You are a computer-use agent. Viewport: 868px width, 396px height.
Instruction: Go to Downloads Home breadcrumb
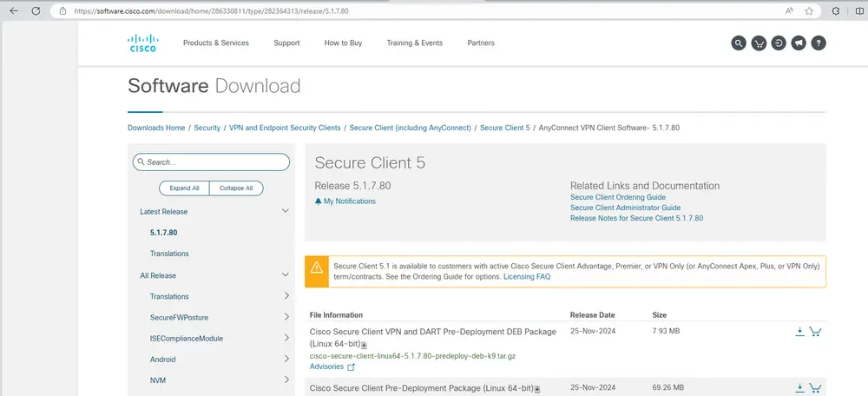click(x=156, y=128)
